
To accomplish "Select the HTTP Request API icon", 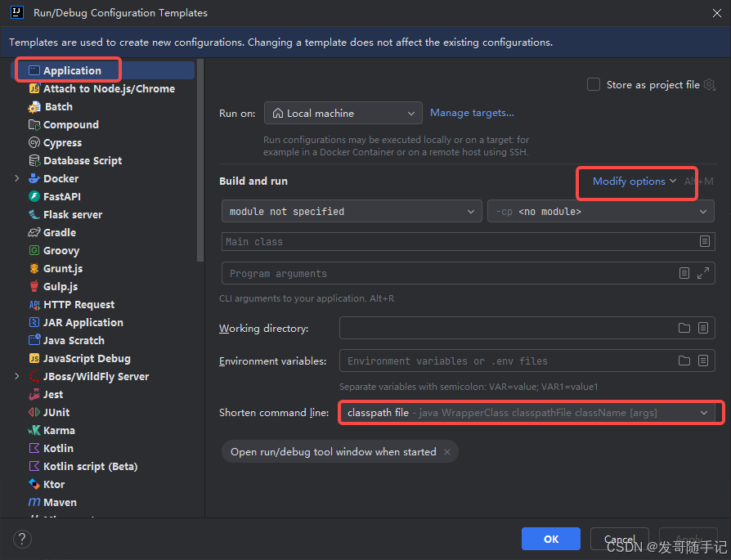I will click(34, 304).
